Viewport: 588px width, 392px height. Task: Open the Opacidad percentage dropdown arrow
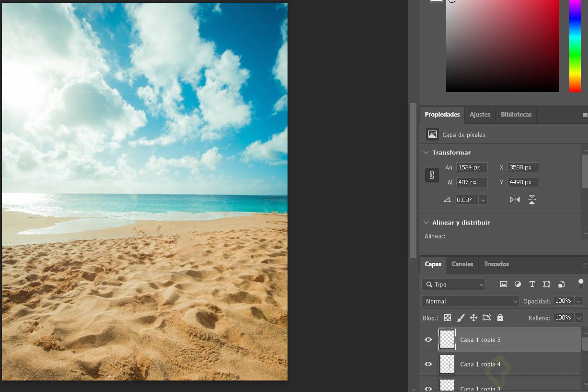pos(578,301)
